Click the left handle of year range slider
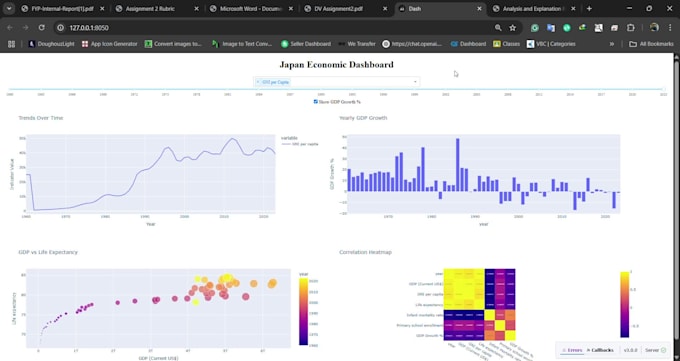Viewport: 680px width, 361px height. pos(10,89)
